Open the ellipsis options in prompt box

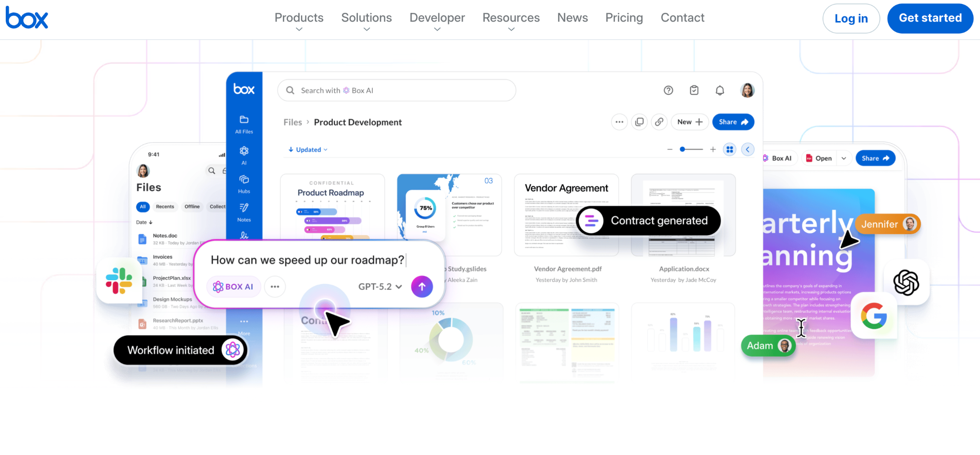tap(275, 286)
